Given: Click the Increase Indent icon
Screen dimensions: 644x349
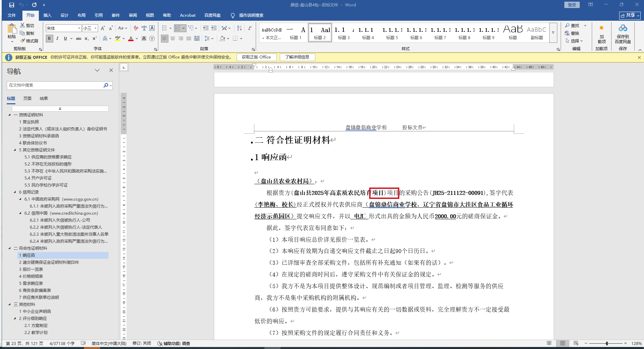Looking at the screenshot, I should (x=214, y=28).
